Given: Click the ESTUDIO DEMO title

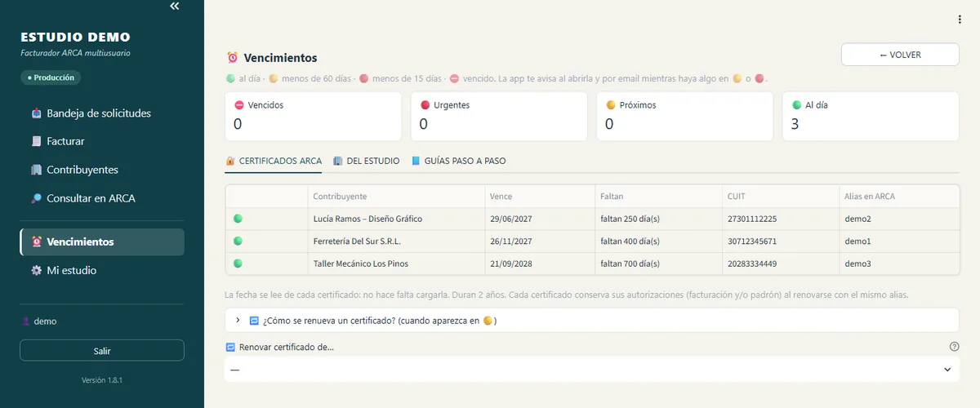Looking at the screenshot, I should pyautogui.click(x=75, y=38).
